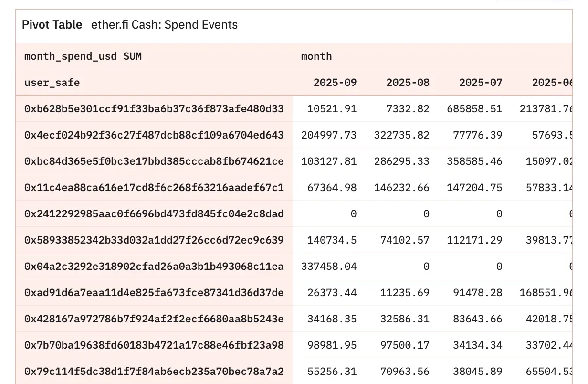The width and height of the screenshot is (588, 384).
Task: Select the cell with value 26373.44
Action: (332, 293)
